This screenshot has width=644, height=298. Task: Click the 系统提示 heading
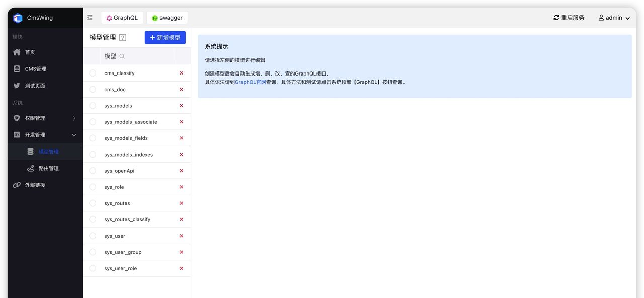(x=216, y=46)
